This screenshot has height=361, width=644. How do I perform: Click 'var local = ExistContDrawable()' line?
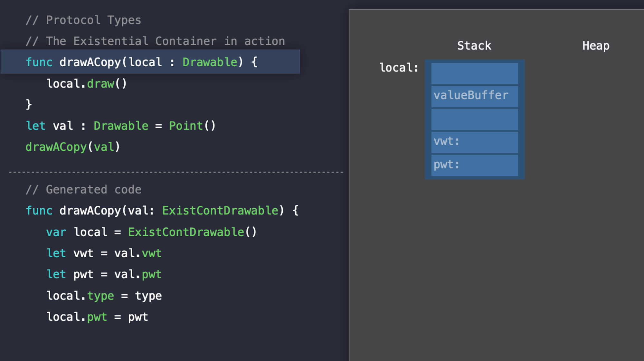pyautogui.click(x=152, y=232)
